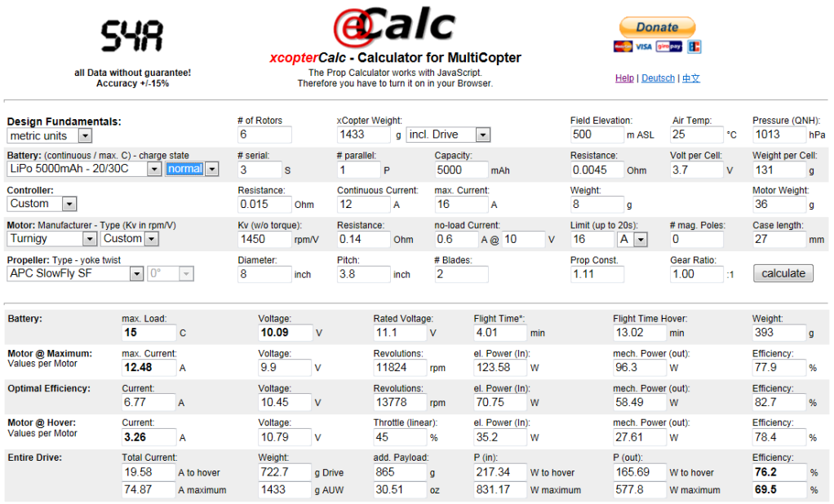Open the Chinese language link
834x504 pixels.
point(690,78)
